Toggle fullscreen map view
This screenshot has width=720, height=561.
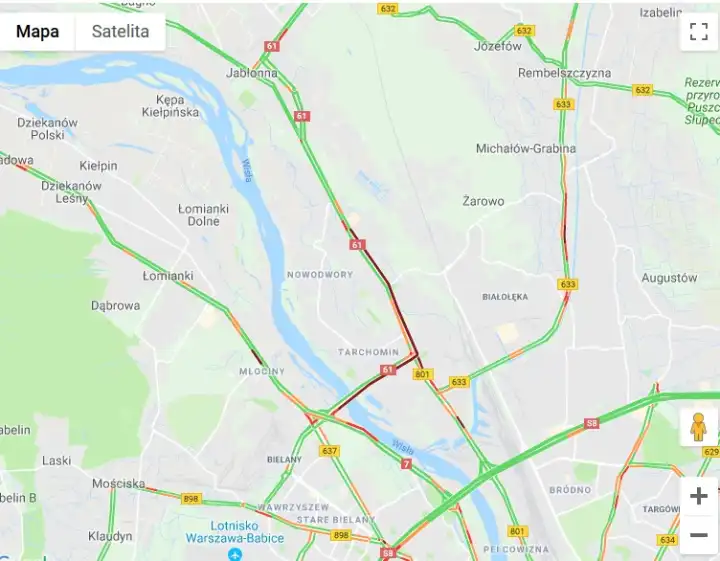698,32
